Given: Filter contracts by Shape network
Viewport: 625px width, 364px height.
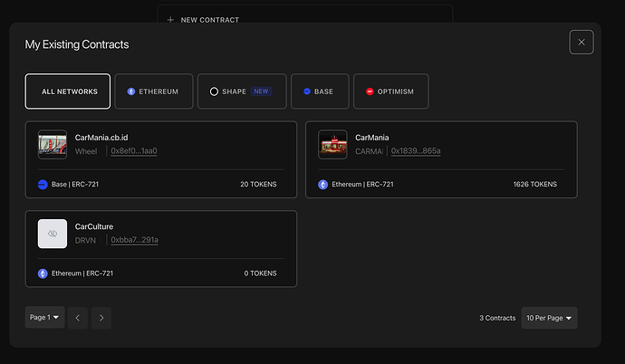Looking at the screenshot, I should point(241,91).
